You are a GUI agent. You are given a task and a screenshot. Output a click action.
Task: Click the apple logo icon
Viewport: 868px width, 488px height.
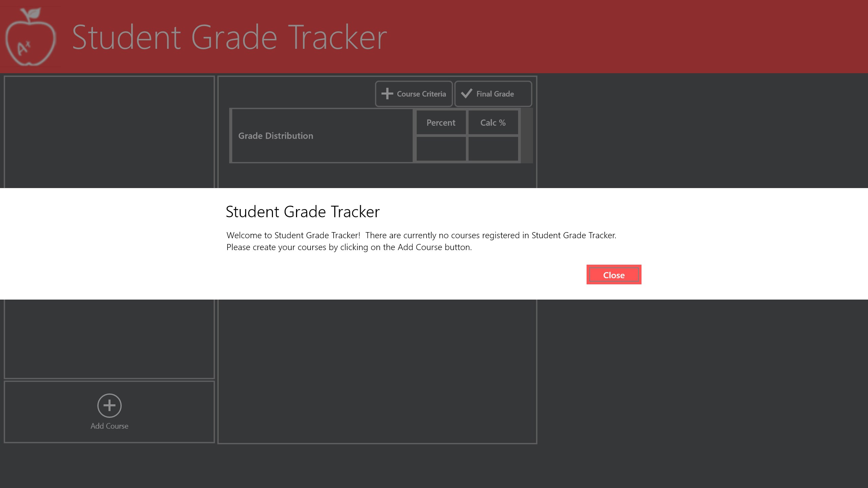pos(31,37)
